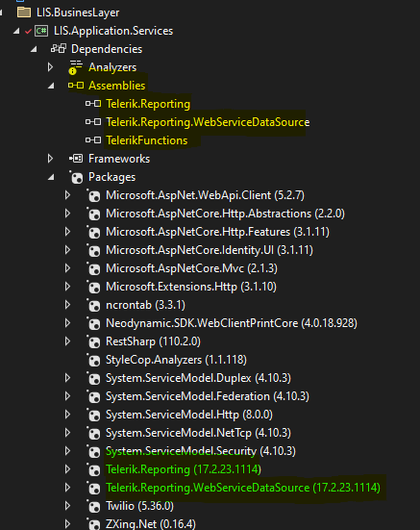This screenshot has width=420, height=530.
Task: Select Microsoft.AspNetCore.Http.Features (3.1.11) text
Action: click(217, 232)
